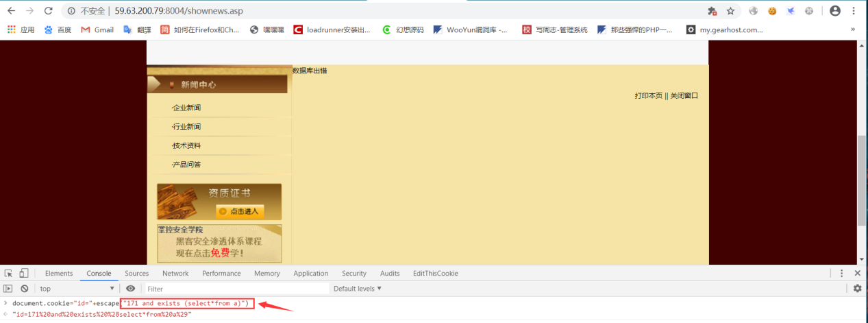The width and height of the screenshot is (868, 323).
Task: Open the console settings gear icon
Action: coord(857,289)
